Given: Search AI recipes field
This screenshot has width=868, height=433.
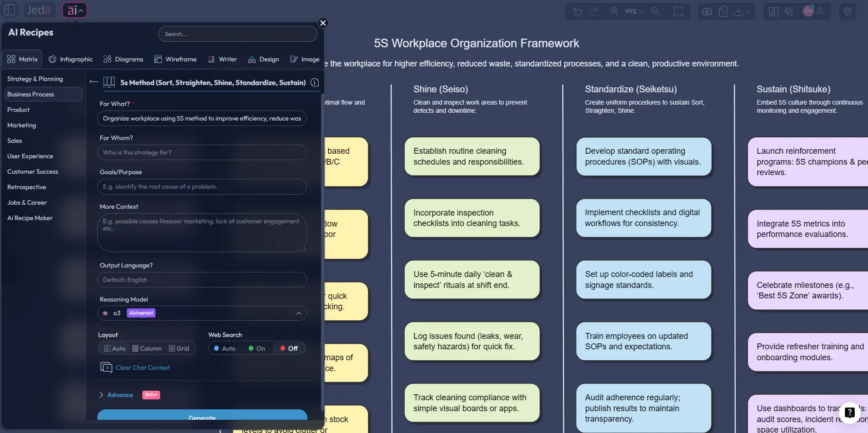Looking at the screenshot, I should [x=237, y=34].
